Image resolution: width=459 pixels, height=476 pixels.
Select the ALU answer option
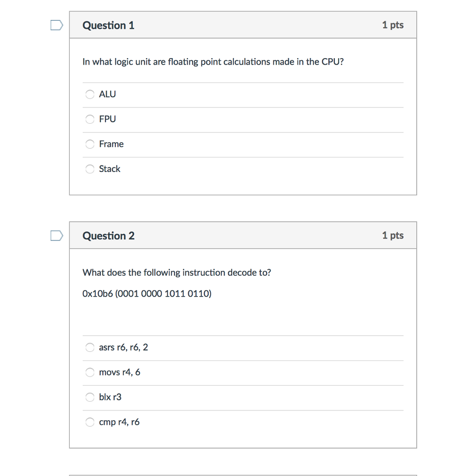point(90,94)
